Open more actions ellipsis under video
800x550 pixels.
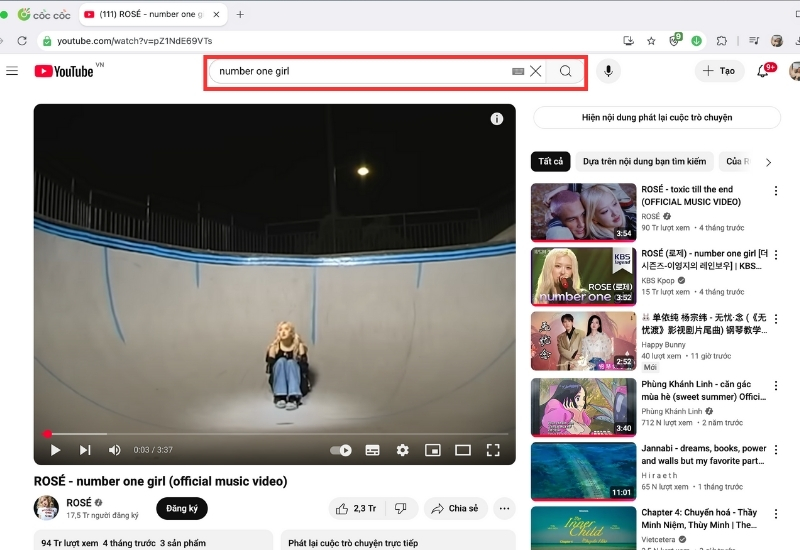click(504, 508)
